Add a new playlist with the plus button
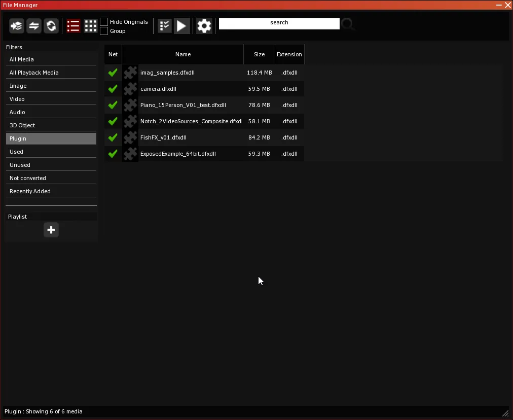This screenshot has height=420, width=513. pyautogui.click(x=51, y=230)
